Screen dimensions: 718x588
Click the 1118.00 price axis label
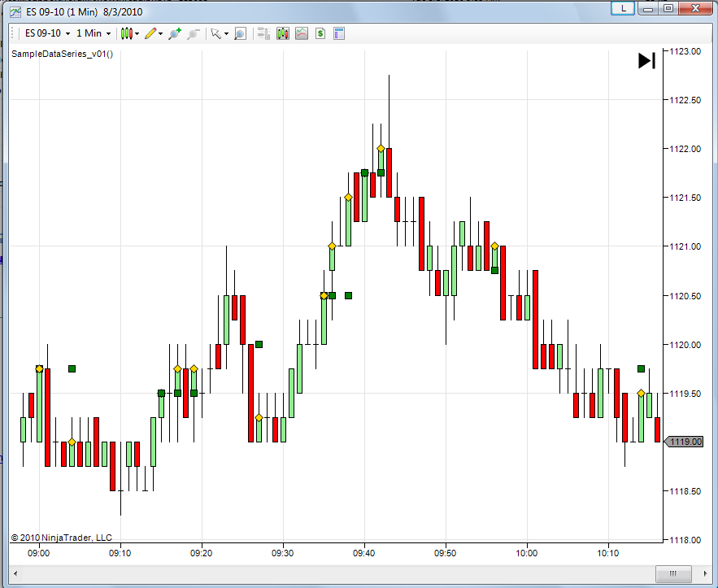685,540
